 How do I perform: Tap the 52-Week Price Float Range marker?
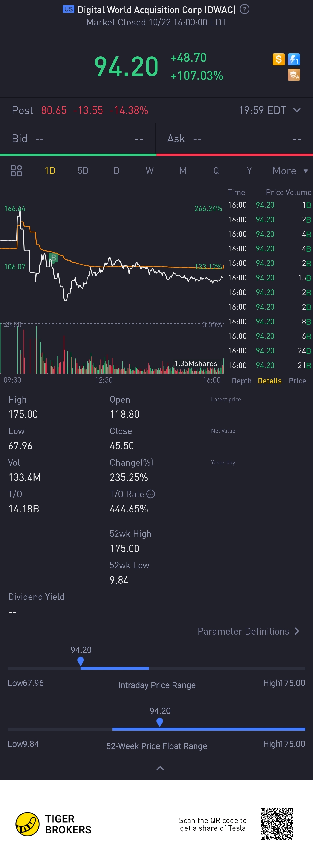coord(160,722)
